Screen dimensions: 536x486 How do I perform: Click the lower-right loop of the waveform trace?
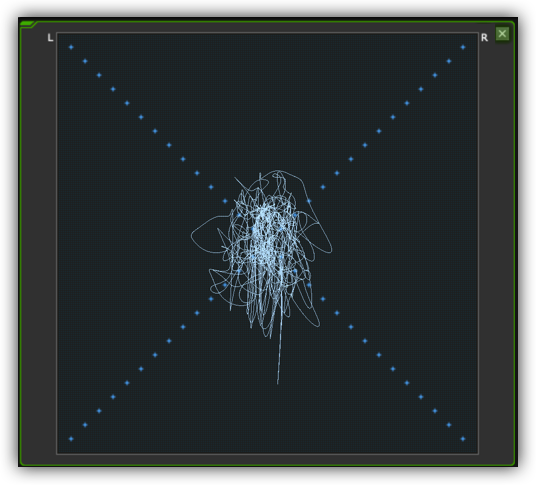coord(309,309)
